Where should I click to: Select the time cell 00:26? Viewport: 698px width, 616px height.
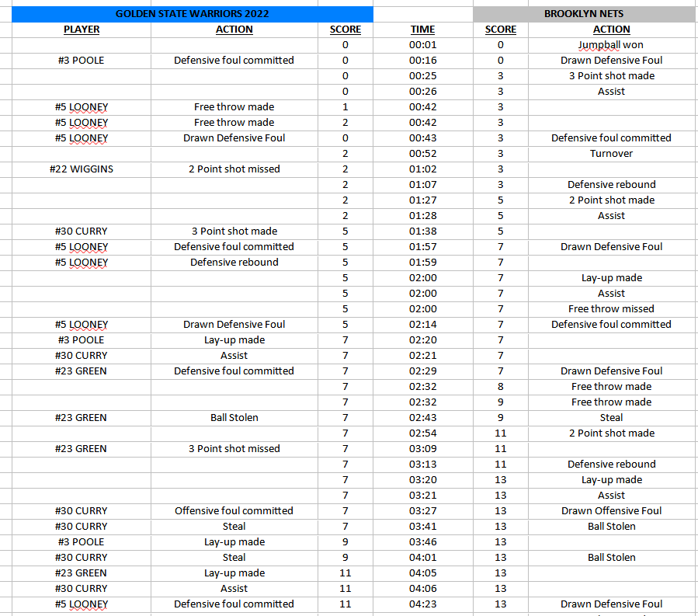pos(423,92)
